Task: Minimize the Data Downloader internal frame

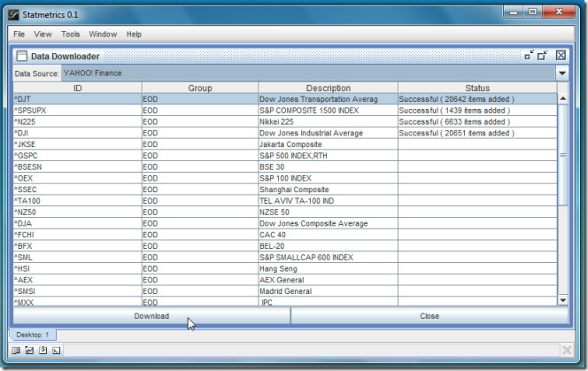Action: [529, 56]
